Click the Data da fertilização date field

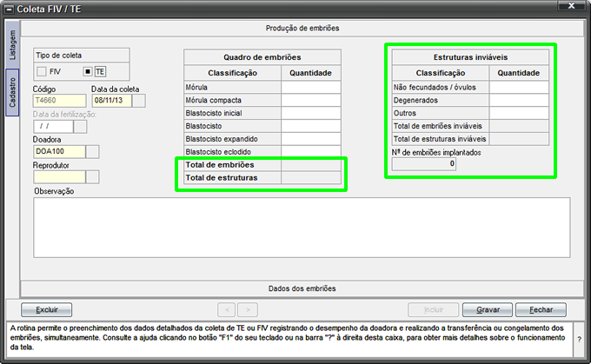point(53,126)
